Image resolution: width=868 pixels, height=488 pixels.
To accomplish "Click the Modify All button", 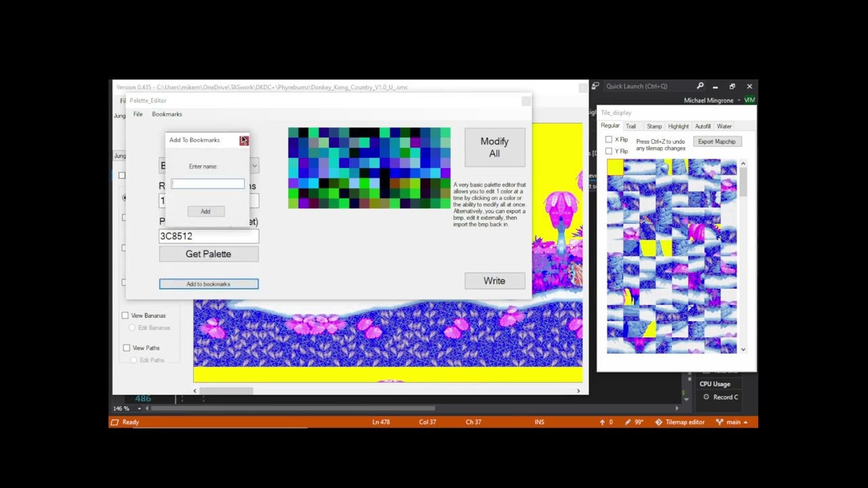I will point(494,147).
